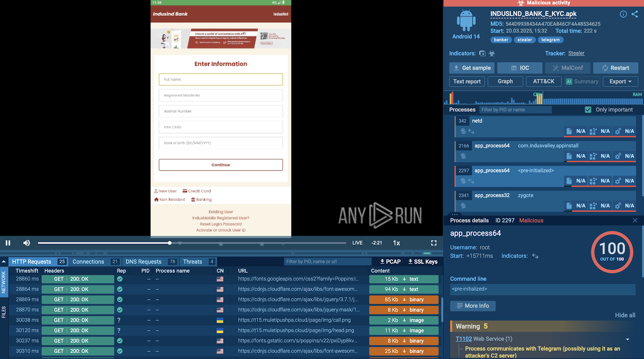Select the call.png request URL
644x359 pixels.
294,320
